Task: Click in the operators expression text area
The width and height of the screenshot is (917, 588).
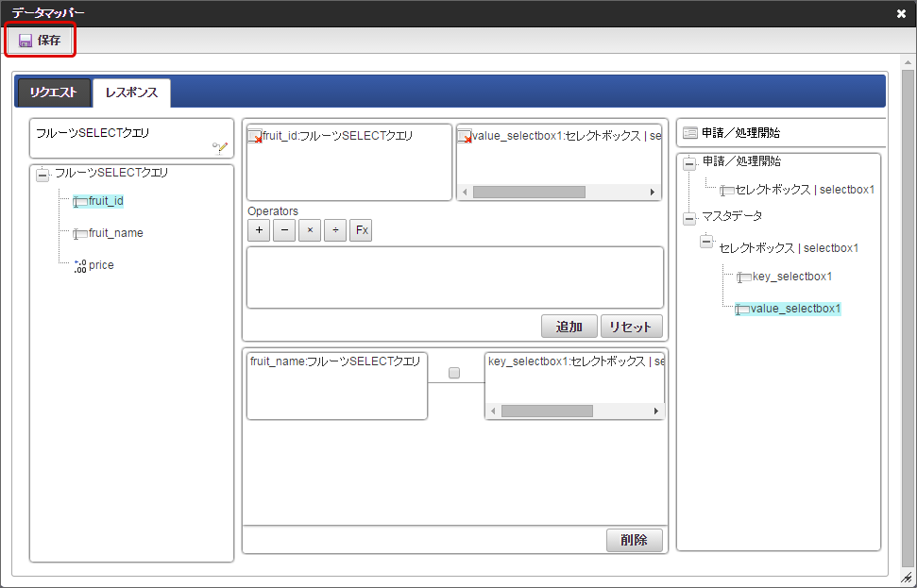Action: coord(455,277)
